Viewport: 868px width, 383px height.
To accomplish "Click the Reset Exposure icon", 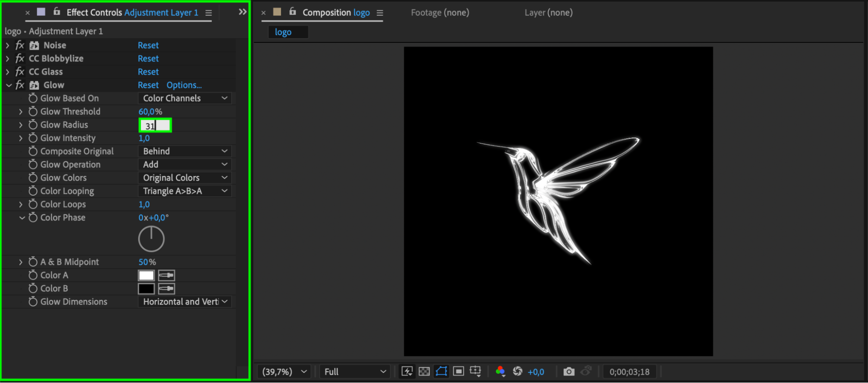I will pos(518,371).
